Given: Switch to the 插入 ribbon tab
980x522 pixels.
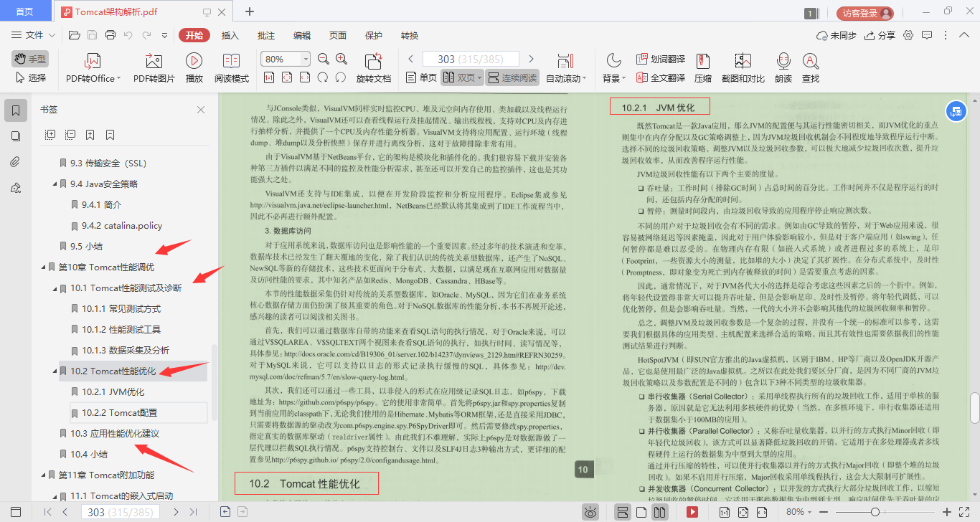Looking at the screenshot, I should click(x=228, y=34).
